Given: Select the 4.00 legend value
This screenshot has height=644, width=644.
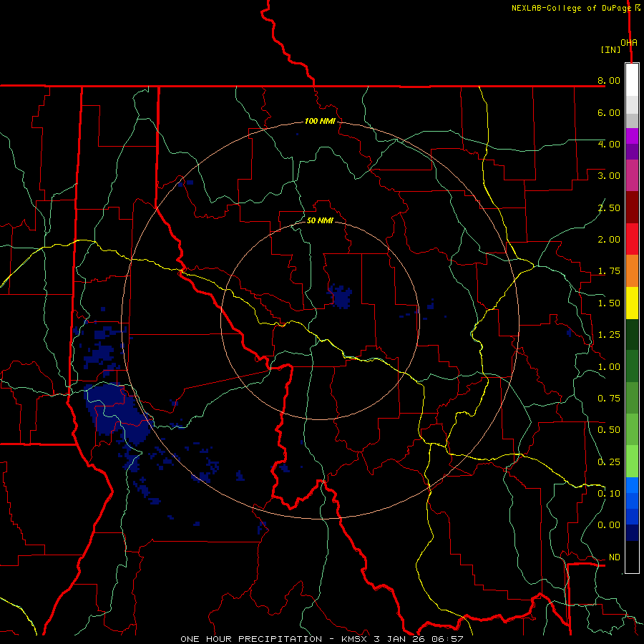Looking at the screenshot, I should pyautogui.click(x=609, y=144).
